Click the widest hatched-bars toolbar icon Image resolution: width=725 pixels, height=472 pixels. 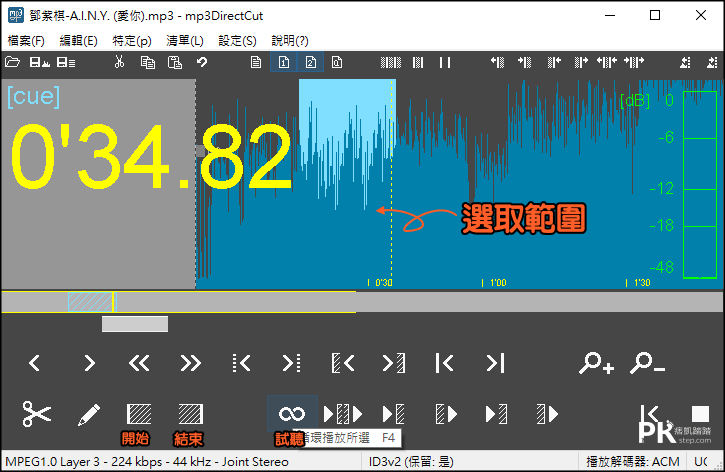click(391, 62)
